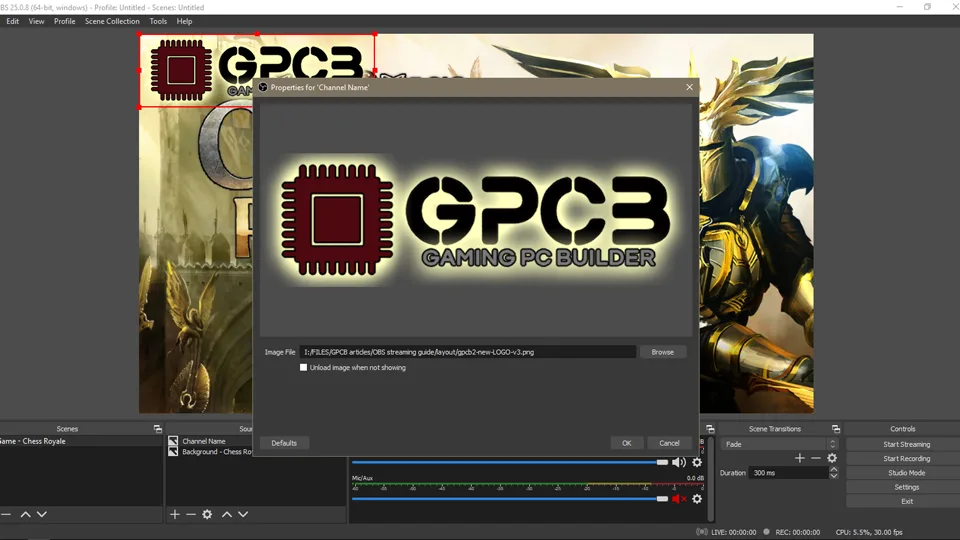Open the View menu
Viewport: 960px width, 540px height.
[36, 21]
